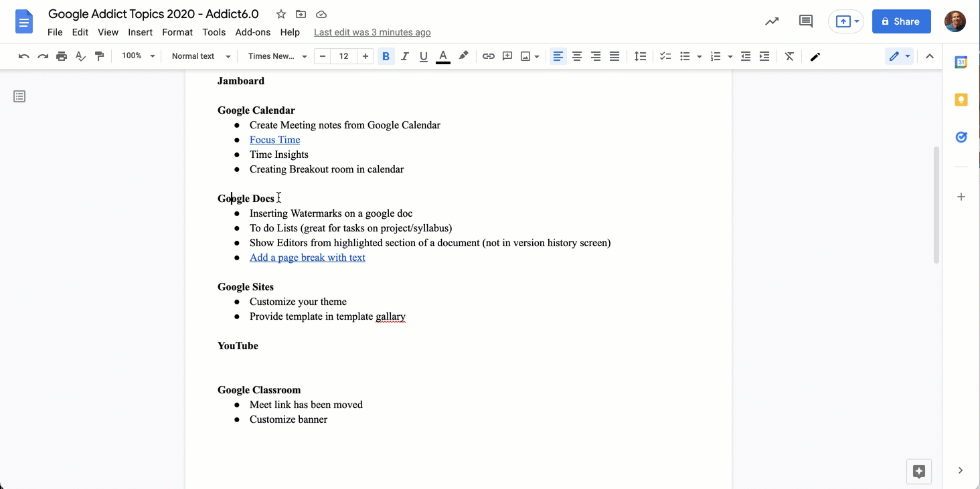
Task: Click Increase indent icon
Action: coord(764,56)
